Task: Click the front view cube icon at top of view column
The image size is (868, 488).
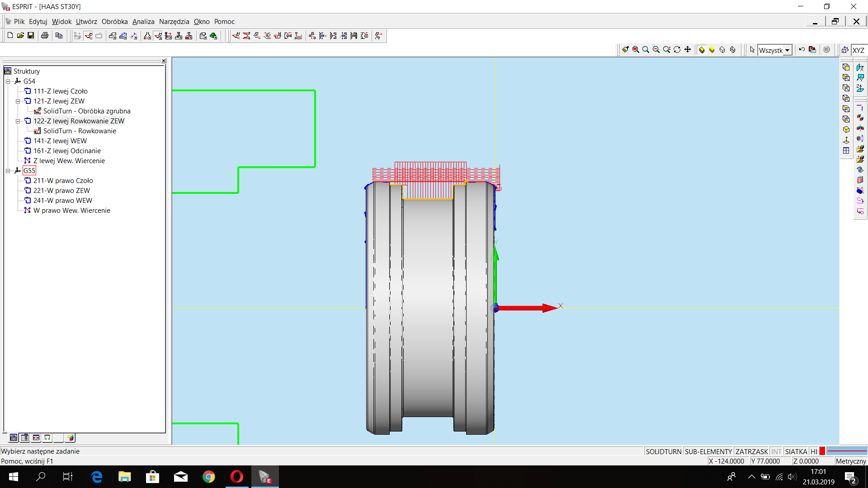Action: pyautogui.click(x=846, y=67)
